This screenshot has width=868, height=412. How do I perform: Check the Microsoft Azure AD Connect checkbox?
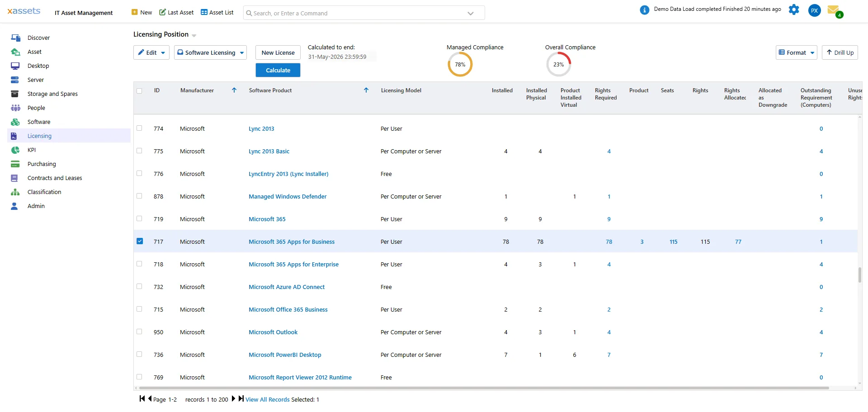(139, 287)
